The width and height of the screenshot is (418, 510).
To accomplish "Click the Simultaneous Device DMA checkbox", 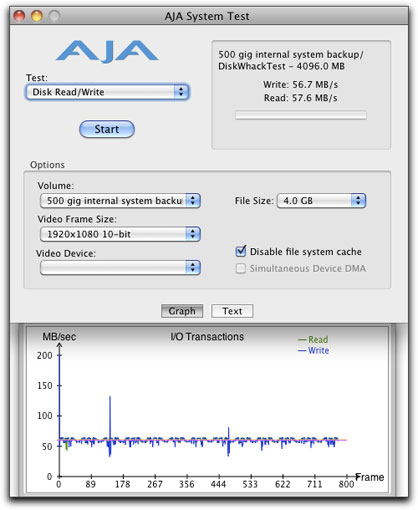I will coord(241,268).
